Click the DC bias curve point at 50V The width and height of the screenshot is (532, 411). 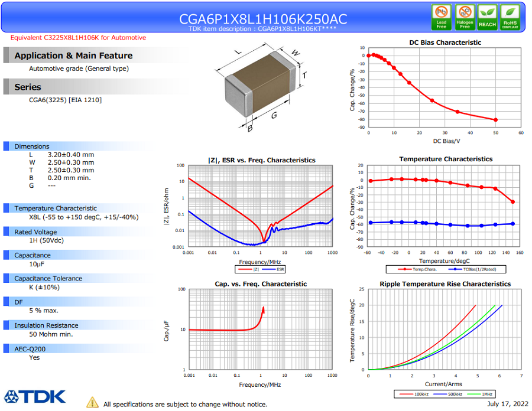pyautogui.click(x=496, y=120)
